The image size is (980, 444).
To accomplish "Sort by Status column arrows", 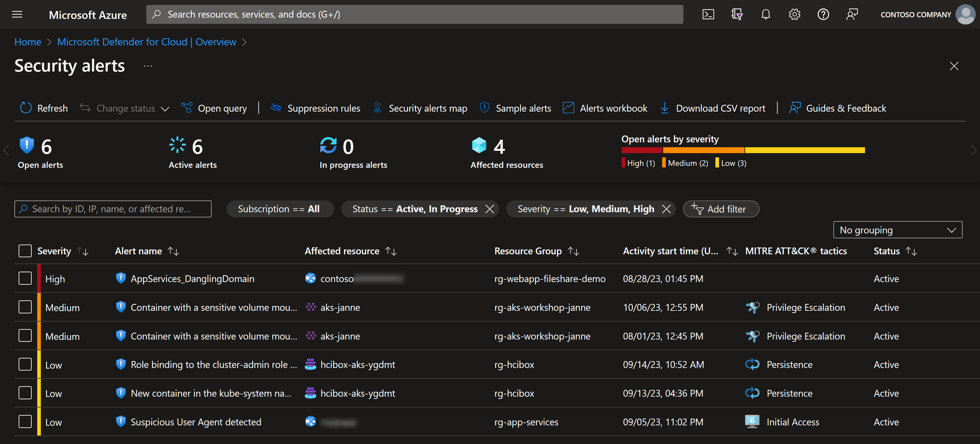I will (911, 251).
